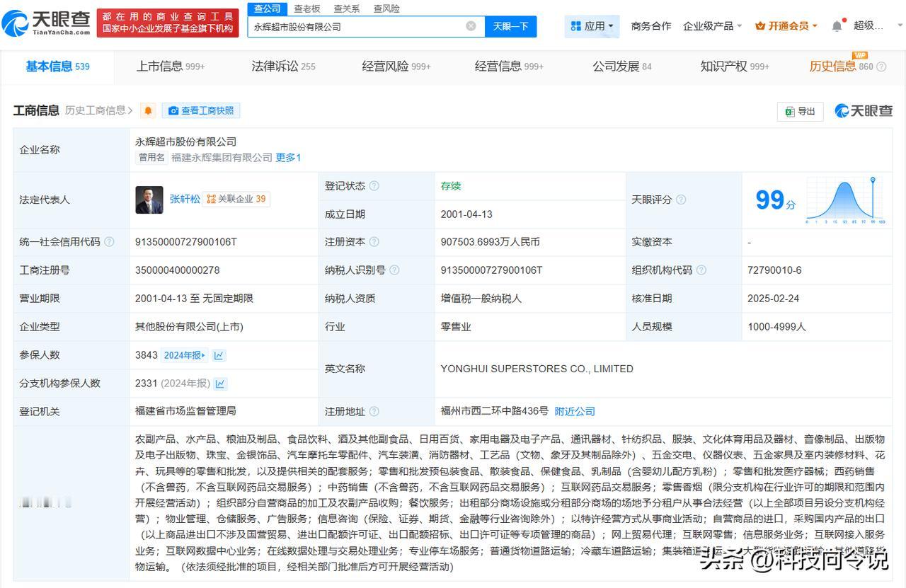The image size is (906, 588).
Task: Click 查看工商快照 button
Action: coord(201,110)
